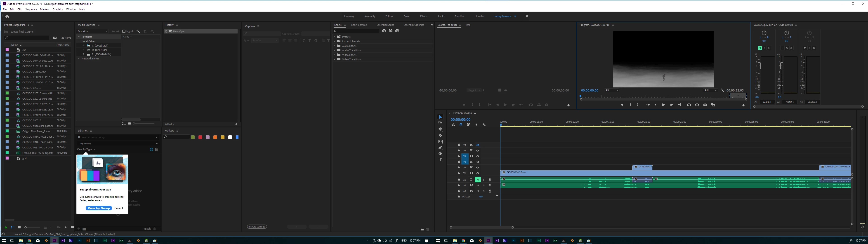The image size is (868, 244).
Task: Select the Pen tool
Action: click(440, 147)
